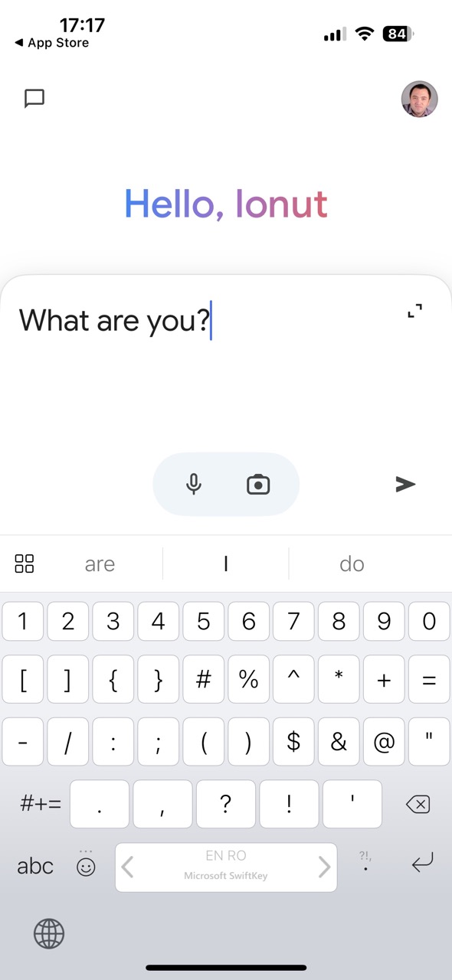Switch language with the spacebar right chevron
The width and height of the screenshot is (452, 980).
(324, 867)
